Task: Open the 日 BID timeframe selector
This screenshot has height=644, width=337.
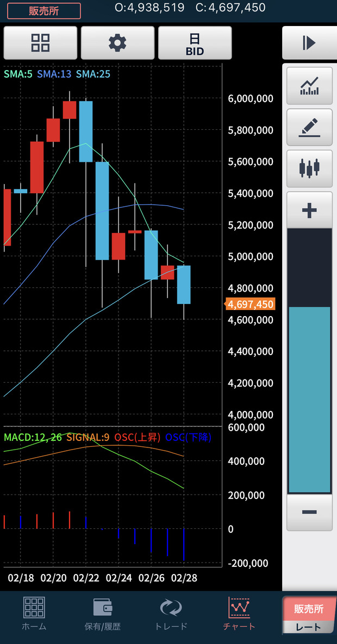Action: [x=195, y=43]
